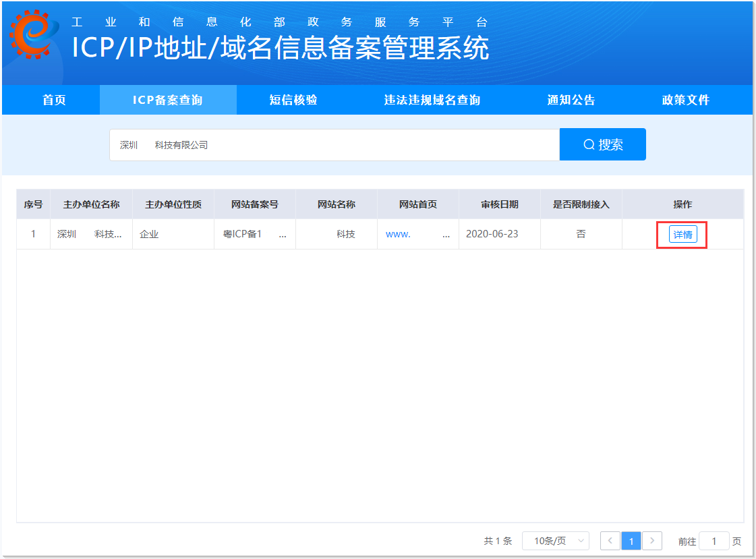Viewport: 756px width, 559px height.
Task: Click the 审核日期 column header
Action: (499, 204)
